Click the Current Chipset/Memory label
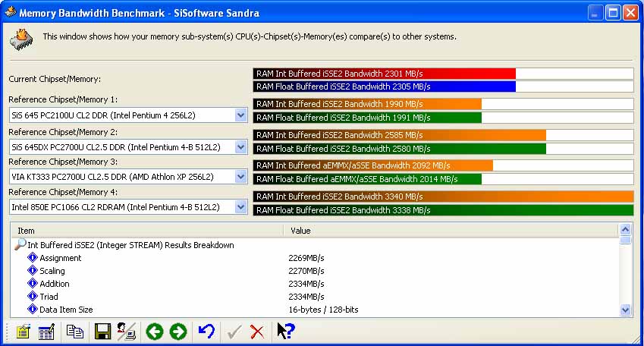 click(x=55, y=79)
